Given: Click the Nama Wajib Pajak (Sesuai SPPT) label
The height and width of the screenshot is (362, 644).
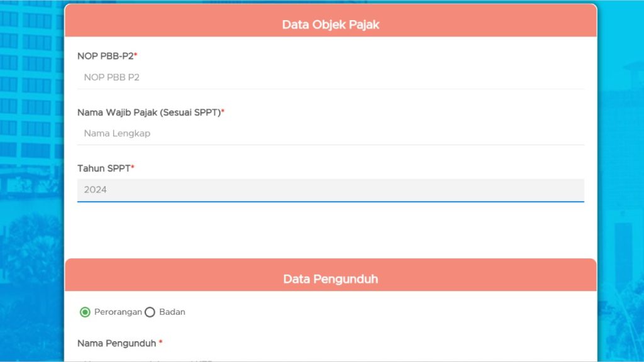Looking at the screenshot, I should tap(149, 112).
